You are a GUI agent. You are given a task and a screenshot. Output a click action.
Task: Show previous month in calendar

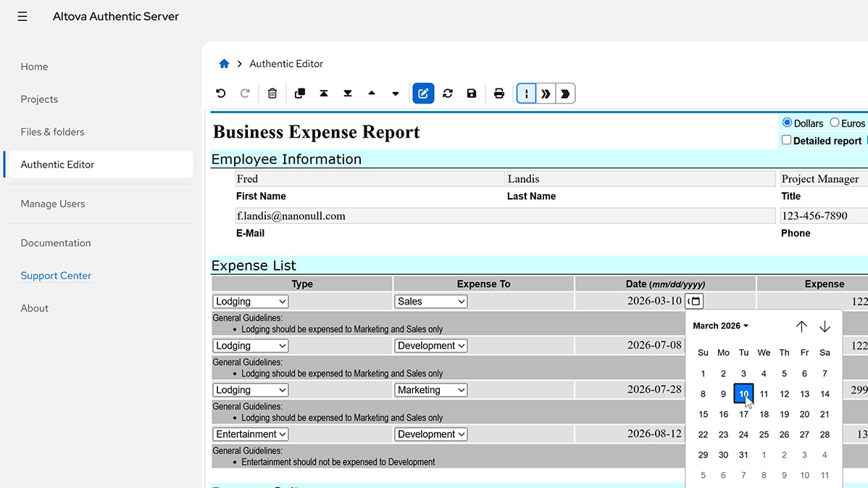[x=801, y=326]
